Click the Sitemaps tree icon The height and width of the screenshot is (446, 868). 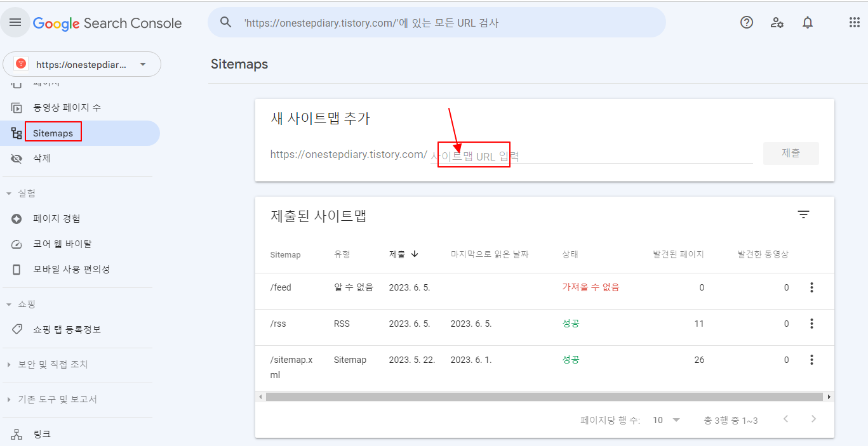coord(17,133)
